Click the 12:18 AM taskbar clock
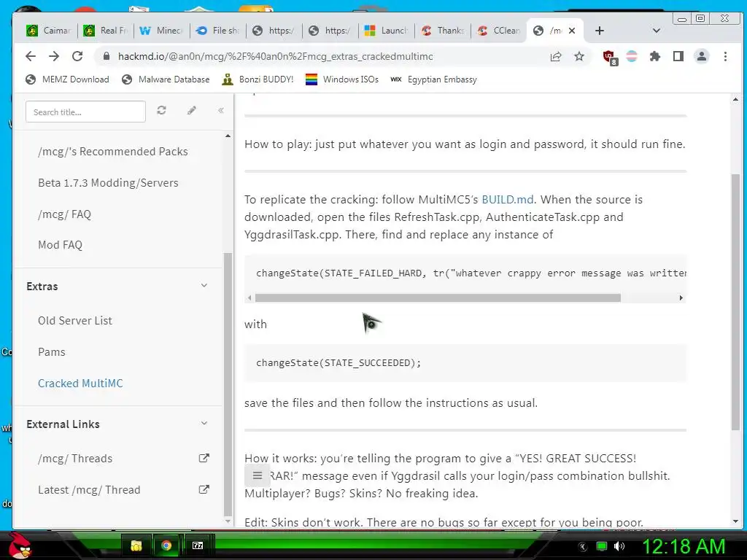Viewport: 747px width, 560px height. click(x=684, y=546)
